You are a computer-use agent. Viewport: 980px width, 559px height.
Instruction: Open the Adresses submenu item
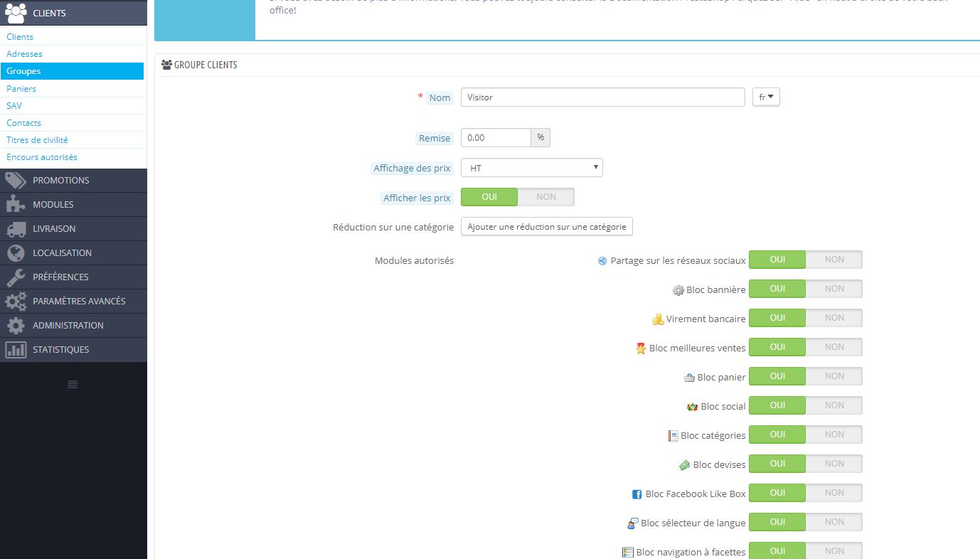(24, 54)
